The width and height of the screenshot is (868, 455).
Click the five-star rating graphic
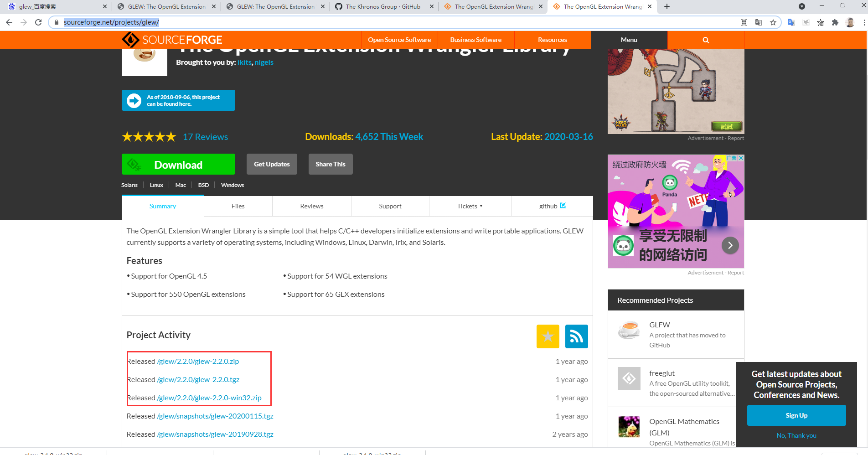pyautogui.click(x=149, y=137)
